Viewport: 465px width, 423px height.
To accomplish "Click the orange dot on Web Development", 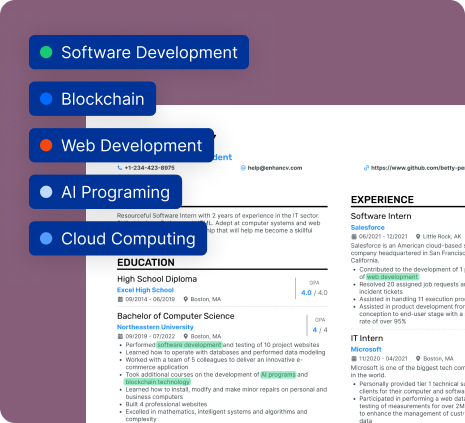I will point(46,145).
